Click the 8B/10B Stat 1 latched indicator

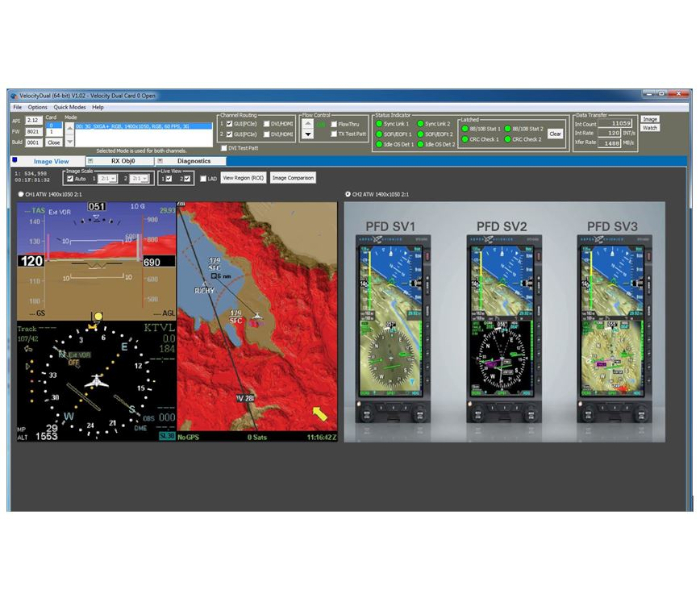click(466, 128)
